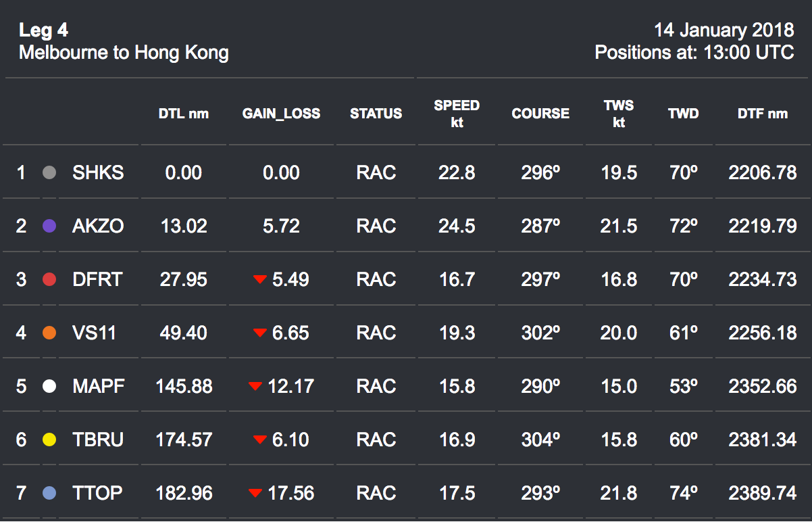
Task: Select the AKZO team name
Action: pyautogui.click(x=98, y=226)
